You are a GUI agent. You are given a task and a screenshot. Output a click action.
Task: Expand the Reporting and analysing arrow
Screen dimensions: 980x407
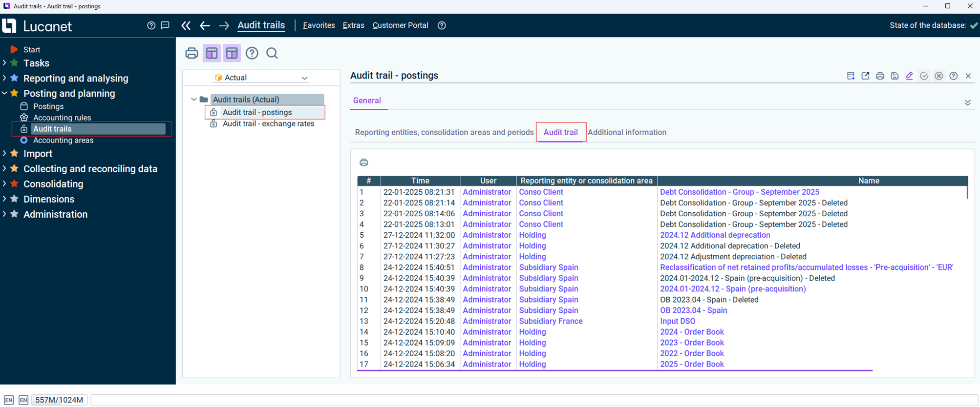[x=4, y=78]
